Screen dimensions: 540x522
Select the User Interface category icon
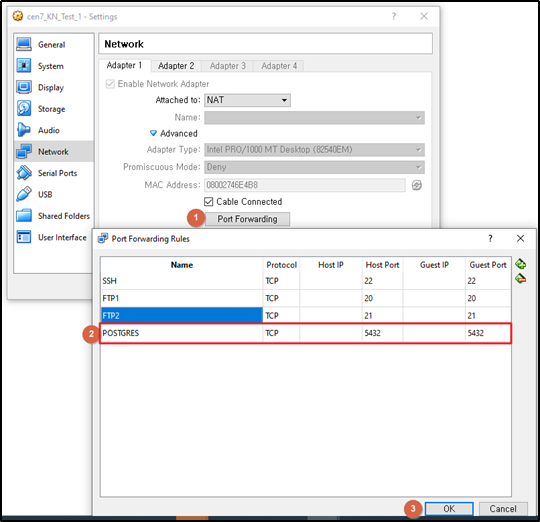[x=24, y=237]
